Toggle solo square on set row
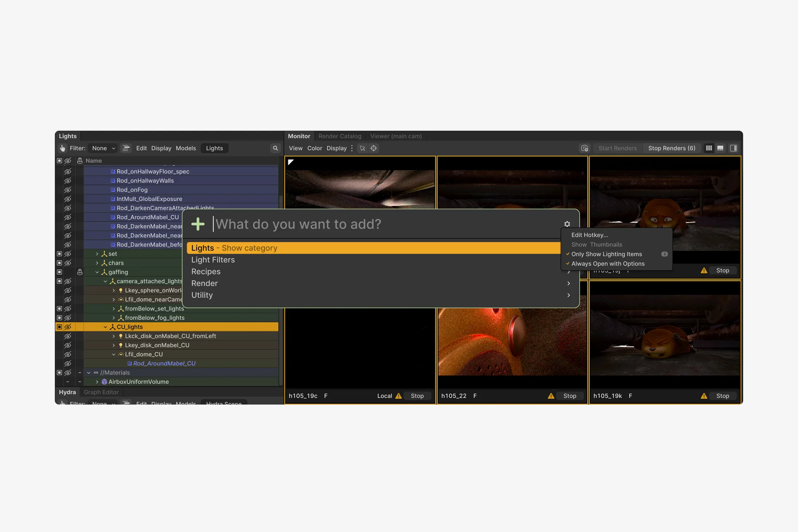Image resolution: width=798 pixels, height=532 pixels. coord(59,253)
